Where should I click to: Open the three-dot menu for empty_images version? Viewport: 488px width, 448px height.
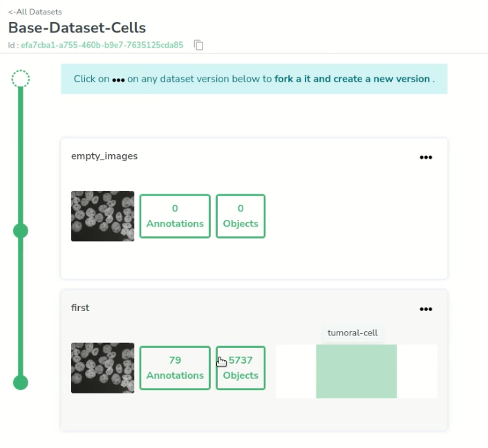[x=426, y=157]
